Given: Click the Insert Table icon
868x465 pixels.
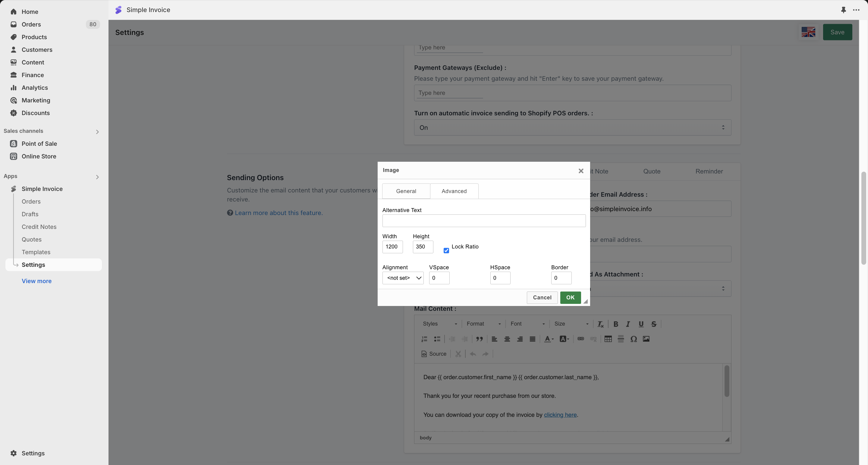Looking at the screenshot, I should 608,339.
